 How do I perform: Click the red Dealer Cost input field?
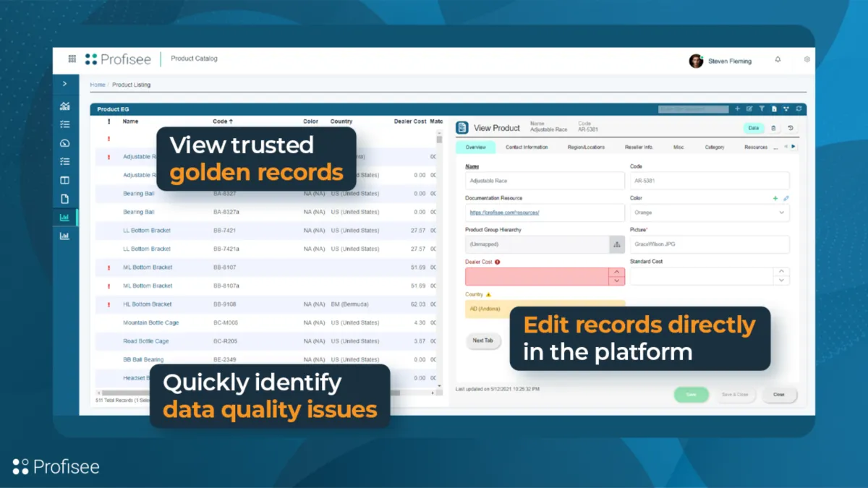click(537, 277)
